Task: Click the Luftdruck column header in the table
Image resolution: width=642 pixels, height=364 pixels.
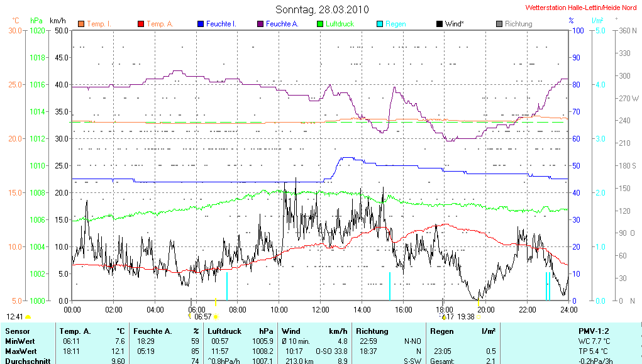Action: point(224,331)
